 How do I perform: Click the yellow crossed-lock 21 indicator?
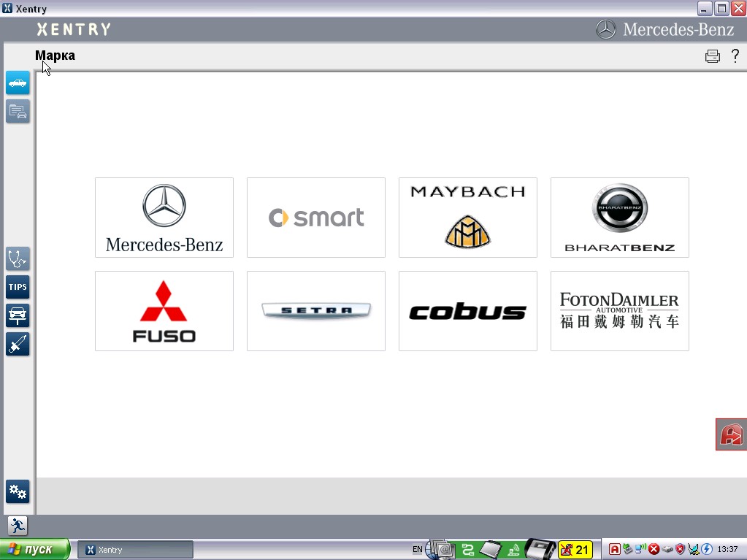pyautogui.click(x=575, y=550)
